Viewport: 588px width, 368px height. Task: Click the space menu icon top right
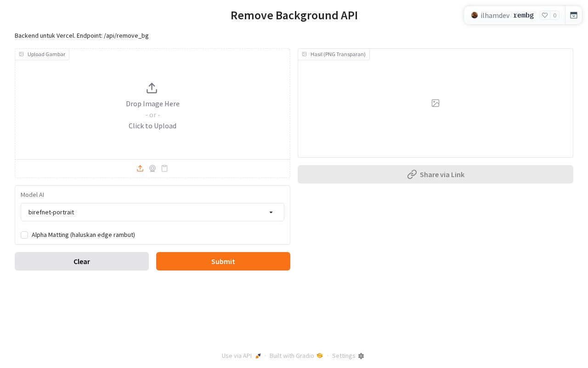pyautogui.click(x=574, y=15)
